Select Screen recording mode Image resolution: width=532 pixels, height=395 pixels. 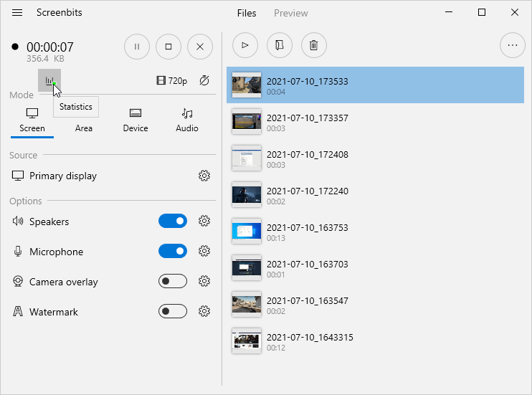32,120
